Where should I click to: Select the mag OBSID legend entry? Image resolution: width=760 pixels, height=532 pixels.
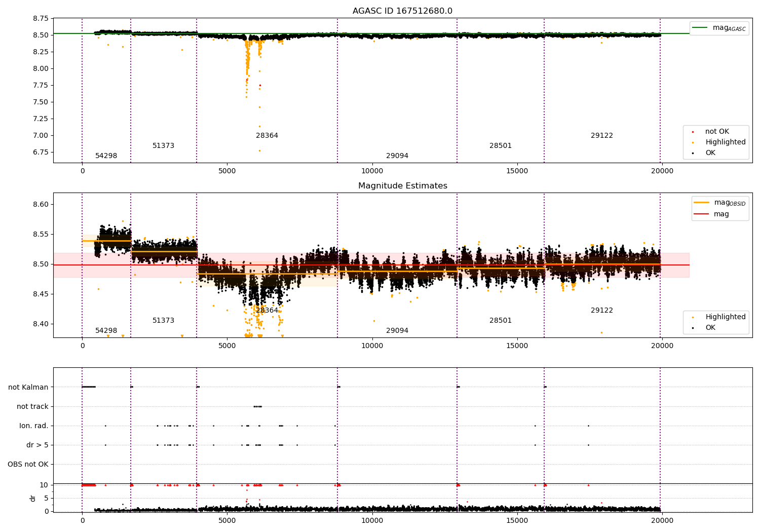point(720,203)
